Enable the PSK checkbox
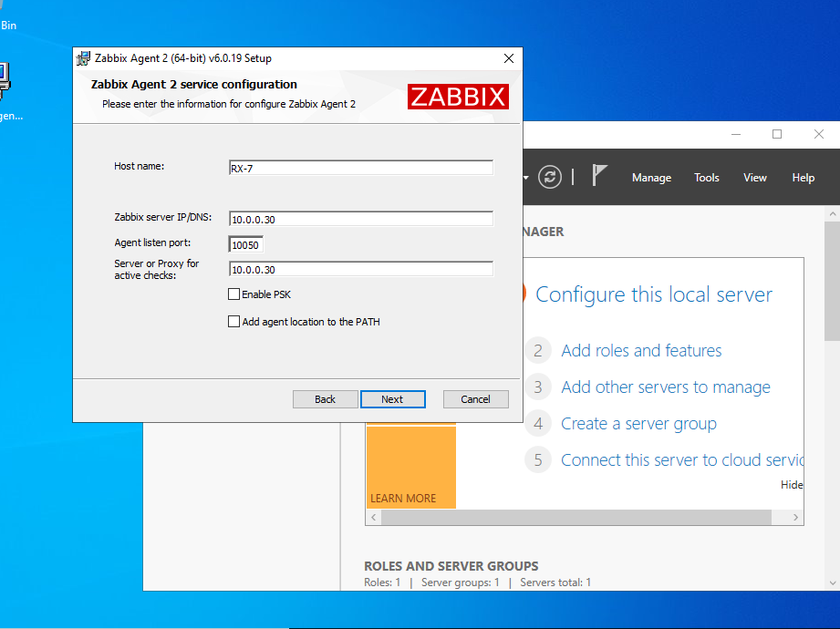840x629 pixels. (x=233, y=294)
